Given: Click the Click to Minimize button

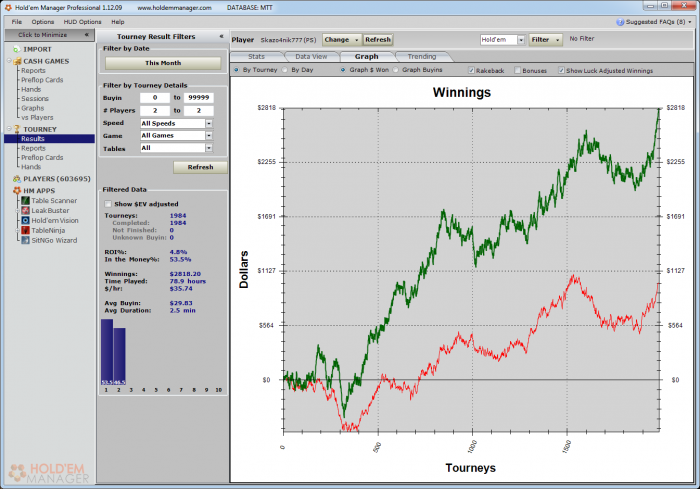Looking at the screenshot, I should (50, 34).
